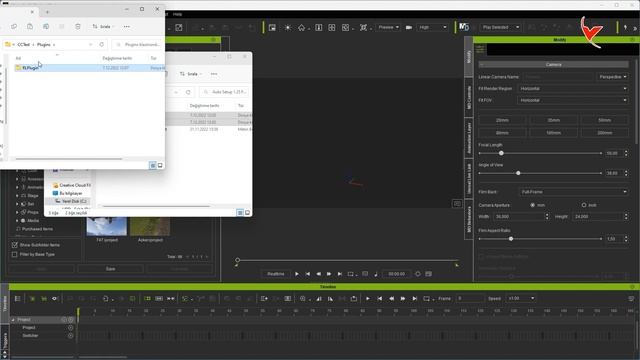The image size is (640, 360).
Task: Switch to the MD Behaviors side tab
Action: 469,219
